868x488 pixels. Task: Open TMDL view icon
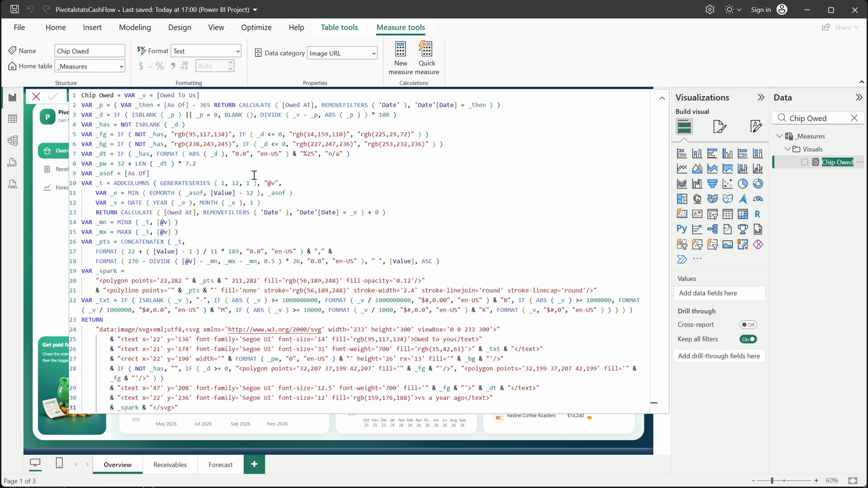click(12, 184)
